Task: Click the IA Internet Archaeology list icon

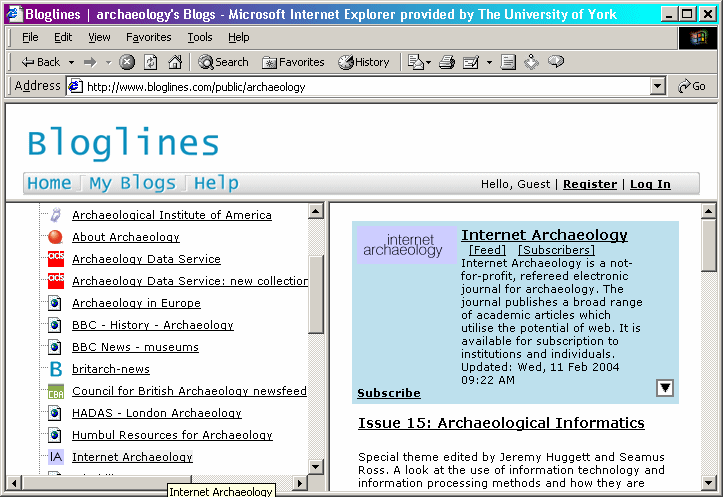Action: [56, 457]
